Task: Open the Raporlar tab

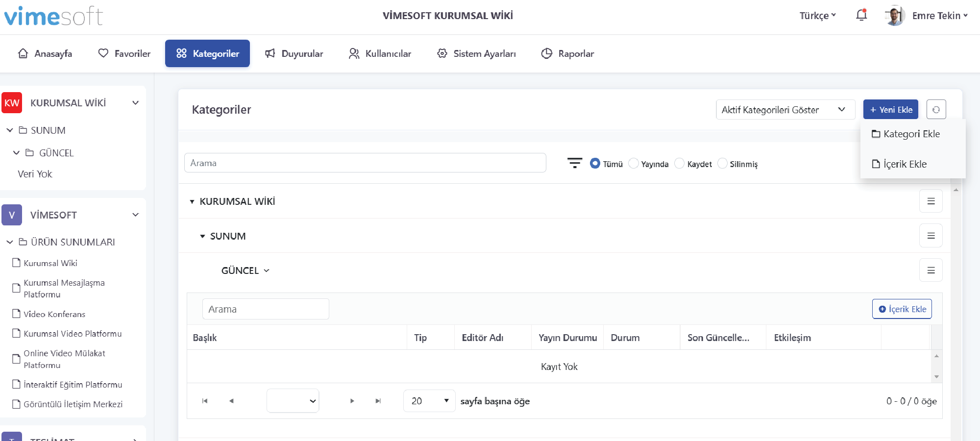Action: 567,53
